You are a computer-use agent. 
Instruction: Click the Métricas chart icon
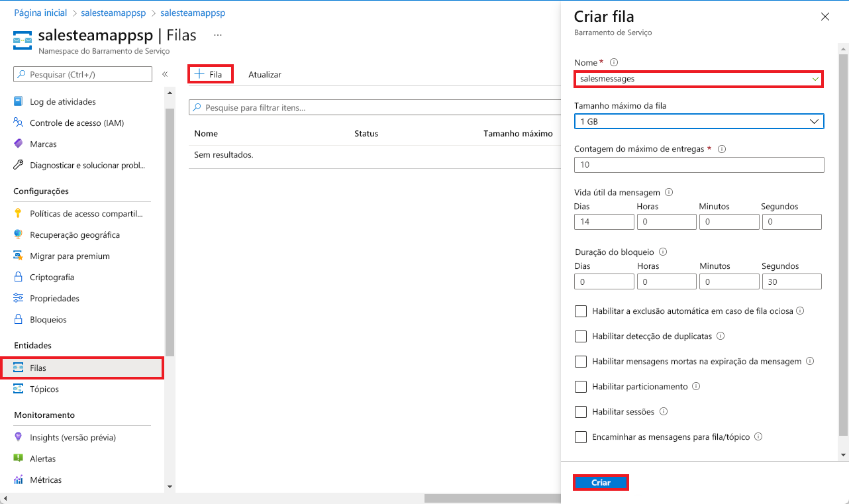19,479
